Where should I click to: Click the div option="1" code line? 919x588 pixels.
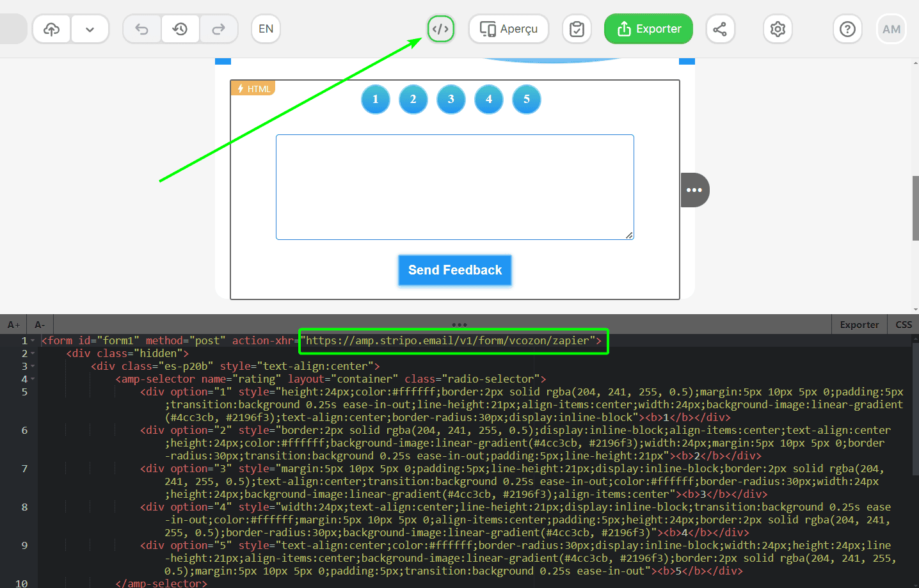click(x=522, y=404)
